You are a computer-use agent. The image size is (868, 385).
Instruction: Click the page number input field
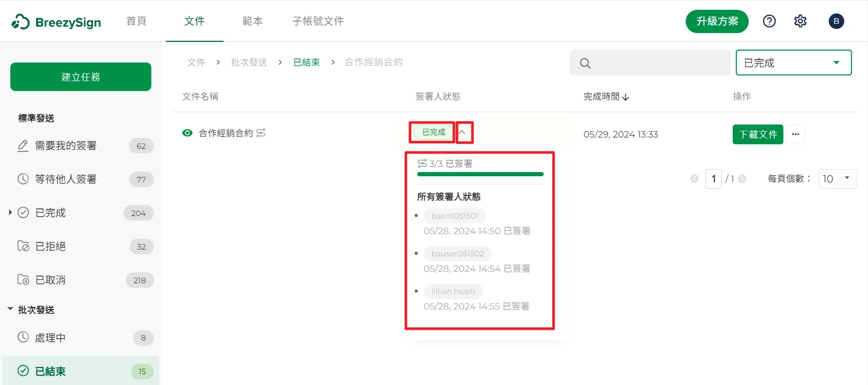point(713,179)
